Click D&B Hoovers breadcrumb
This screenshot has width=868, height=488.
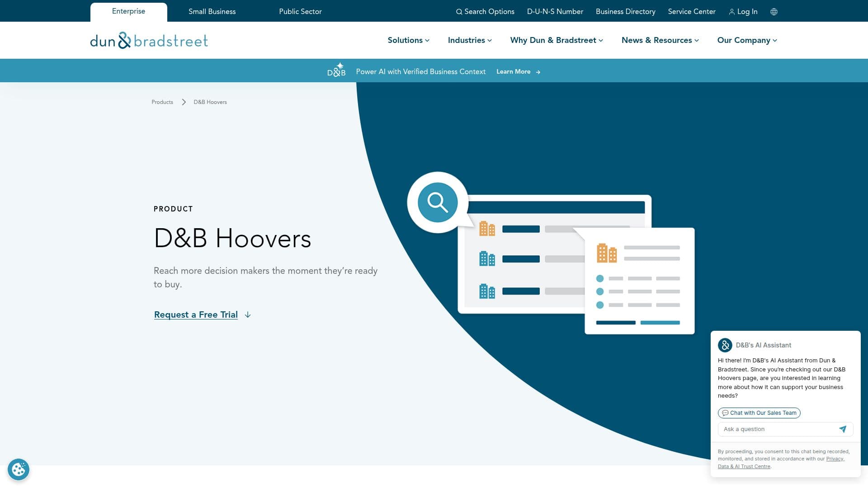pyautogui.click(x=210, y=102)
